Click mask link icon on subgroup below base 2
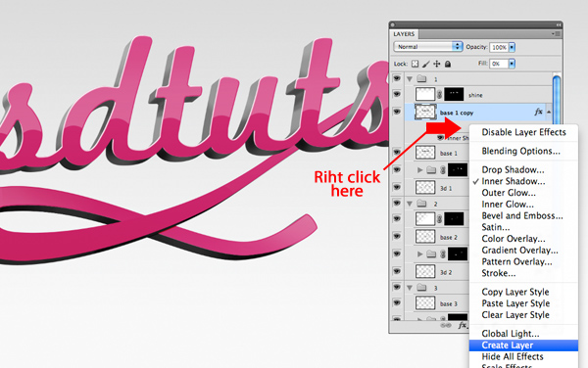Viewport: 588px width, 368px height. (443, 254)
